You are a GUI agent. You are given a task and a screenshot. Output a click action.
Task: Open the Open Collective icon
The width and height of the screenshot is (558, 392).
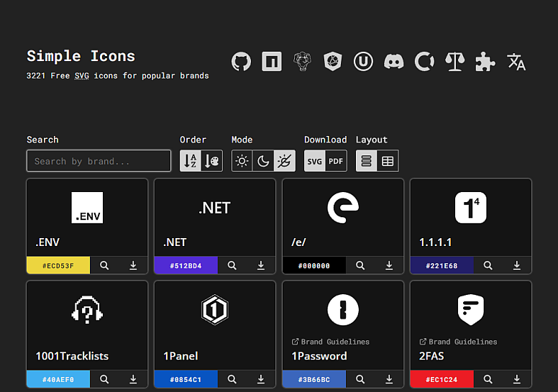[424, 62]
